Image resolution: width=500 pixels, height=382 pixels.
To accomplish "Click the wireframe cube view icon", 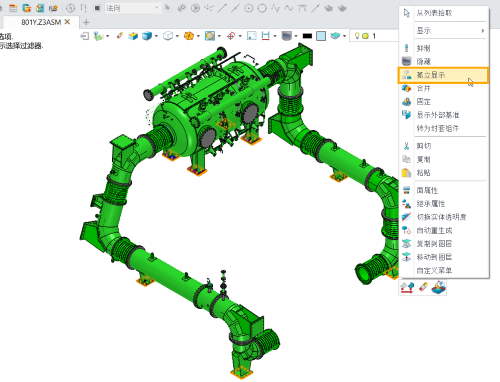I will 168,36.
